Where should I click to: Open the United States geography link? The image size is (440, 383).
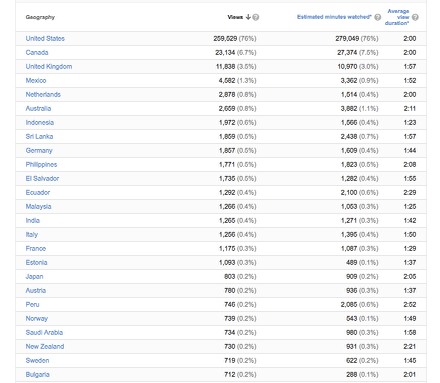tap(45, 38)
